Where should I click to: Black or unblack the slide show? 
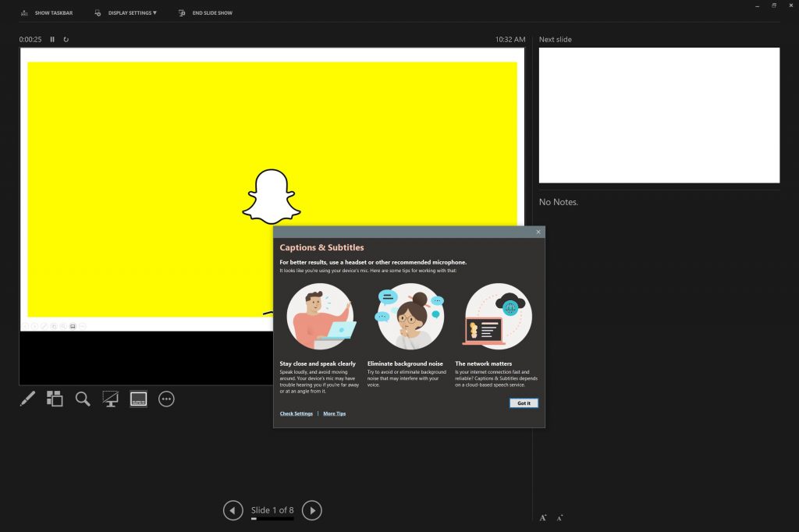click(111, 399)
